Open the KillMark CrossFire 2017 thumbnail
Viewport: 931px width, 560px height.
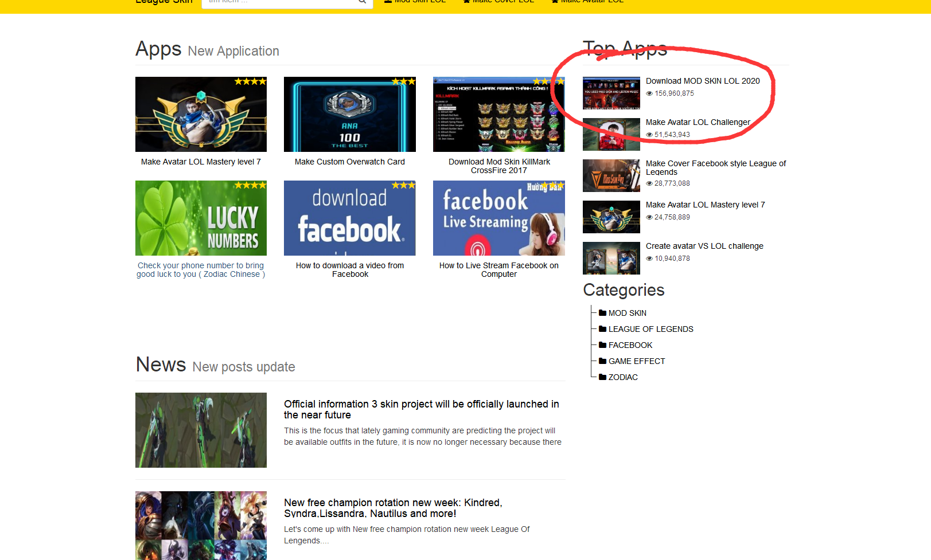coord(499,114)
